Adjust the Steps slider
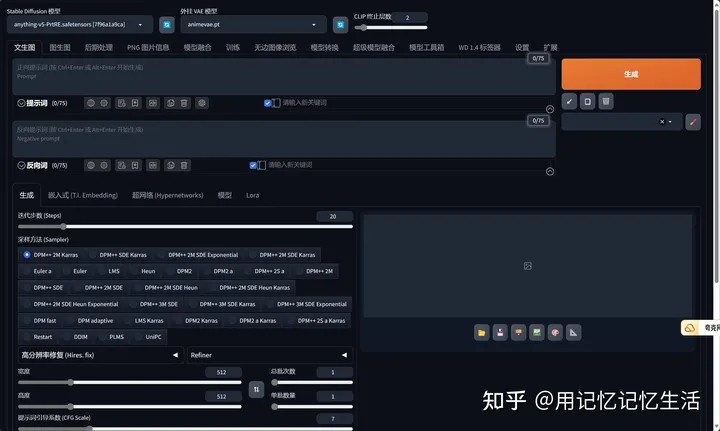Image resolution: width=720 pixels, height=431 pixels. (180, 227)
